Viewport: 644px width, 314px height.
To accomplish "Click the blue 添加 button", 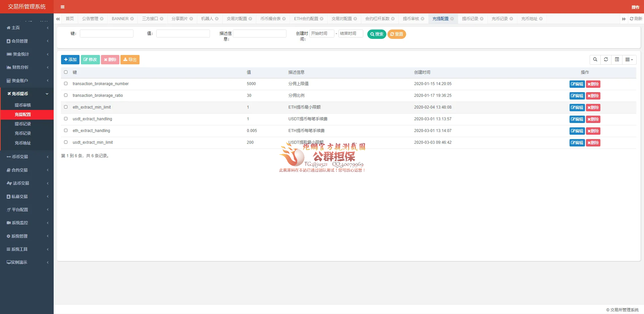I will (x=70, y=60).
